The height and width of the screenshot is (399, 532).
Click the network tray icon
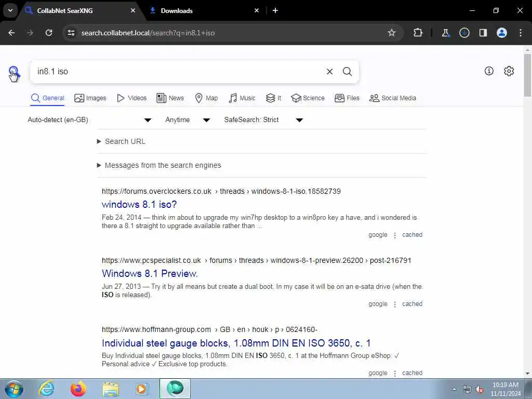pyautogui.click(x=467, y=390)
